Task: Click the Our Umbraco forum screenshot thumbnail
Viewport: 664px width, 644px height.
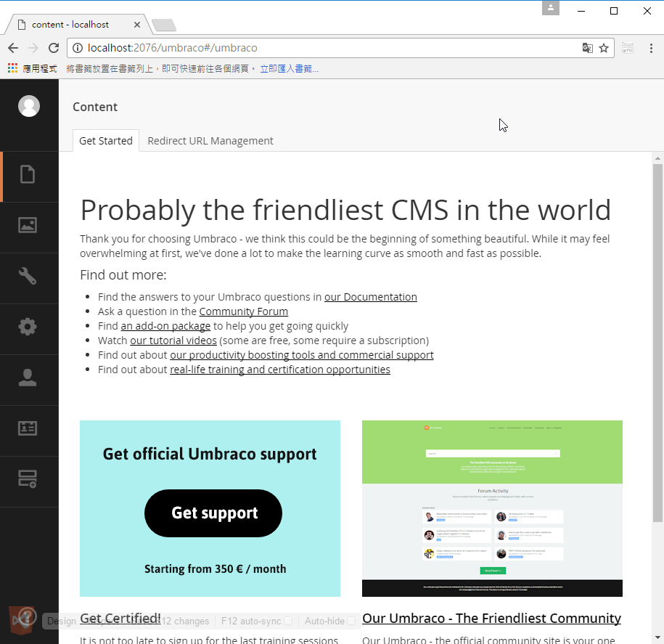Action: (x=492, y=508)
